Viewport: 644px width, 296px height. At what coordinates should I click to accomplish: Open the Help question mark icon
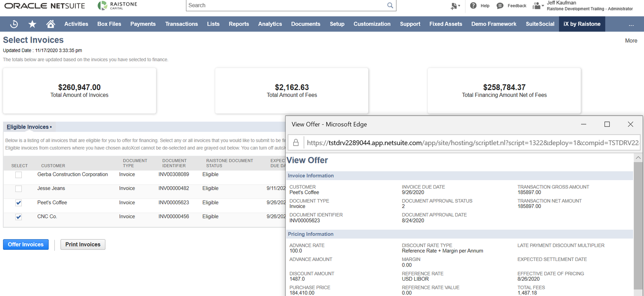(x=473, y=6)
